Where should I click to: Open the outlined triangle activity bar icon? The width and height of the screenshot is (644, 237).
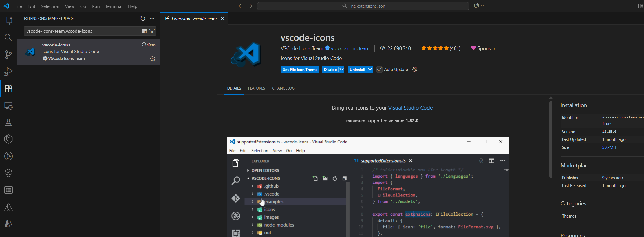coord(8,207)
